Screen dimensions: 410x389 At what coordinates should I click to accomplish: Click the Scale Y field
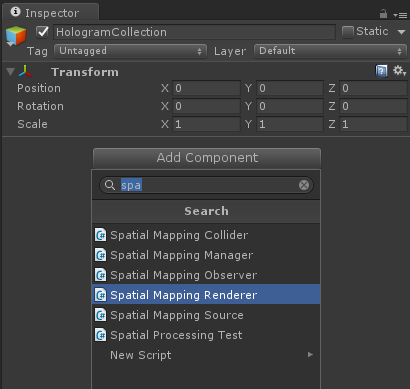tap(290, 124)
